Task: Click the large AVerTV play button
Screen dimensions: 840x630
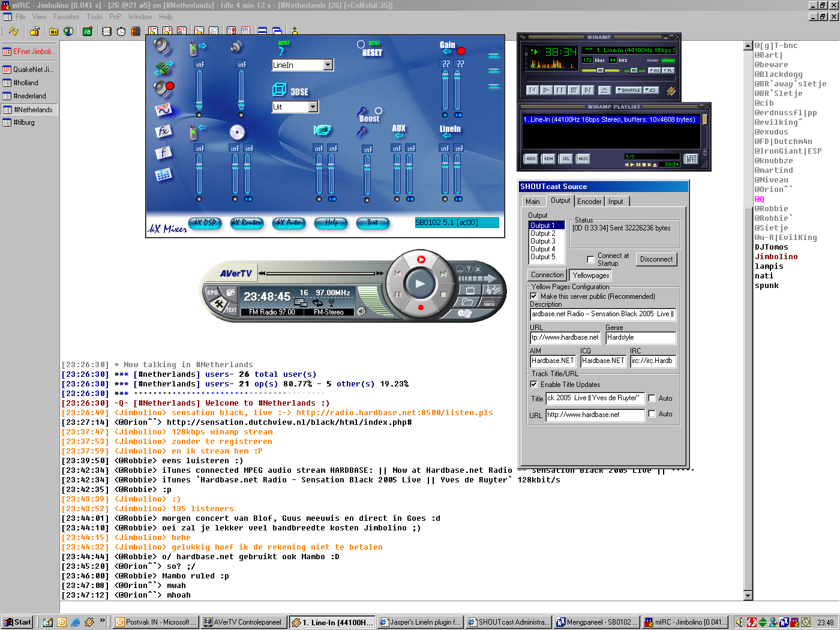Action: pos(420,284)
